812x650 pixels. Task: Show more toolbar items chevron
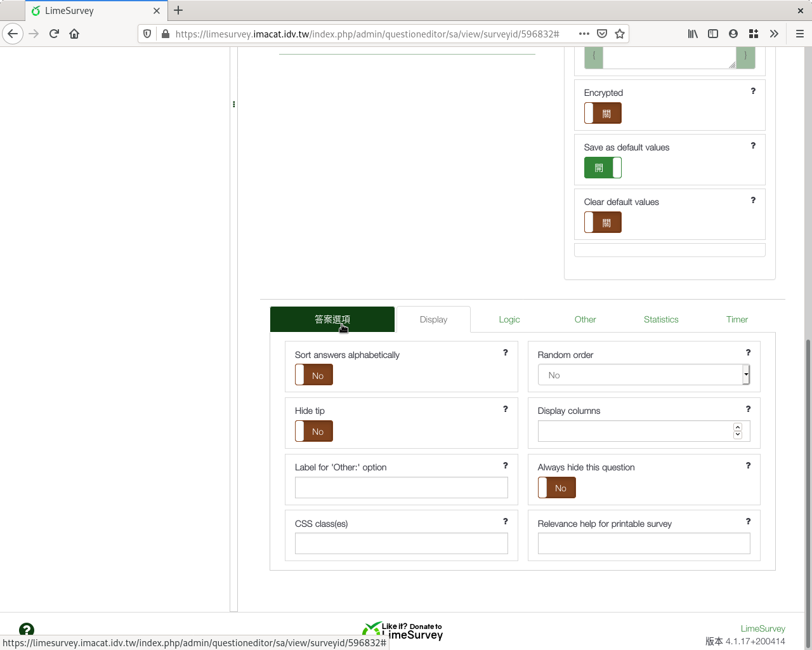click(x=774, y=34)
